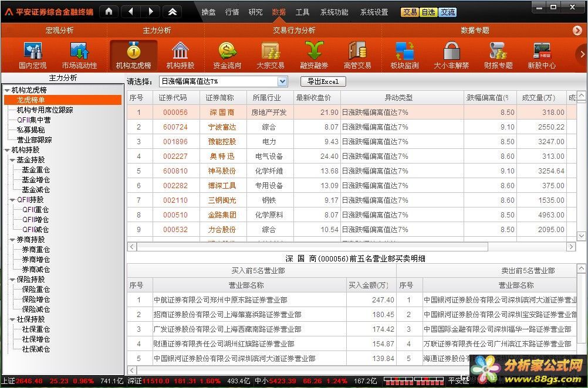The image size is (588, 388).
Task: Click the stock table horizontal scrollbar
Action: (x=312, y=246)
